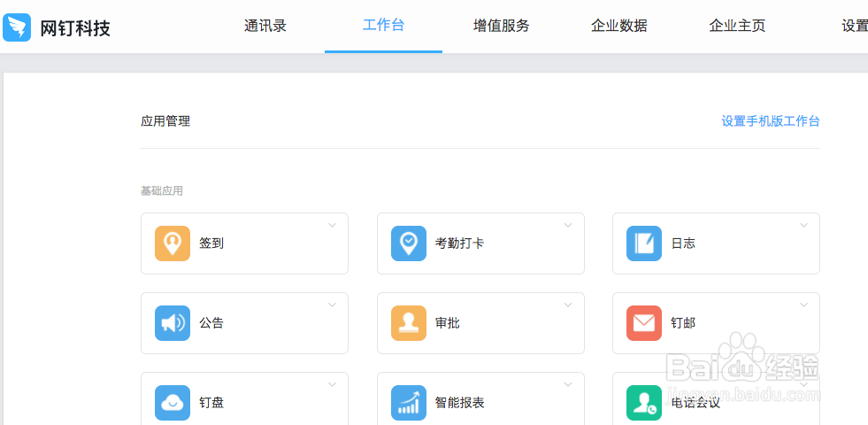The height and width of the screenshot is (425, 868).
Task: Open the 企业主页 tab
Action: pos(737,26)
